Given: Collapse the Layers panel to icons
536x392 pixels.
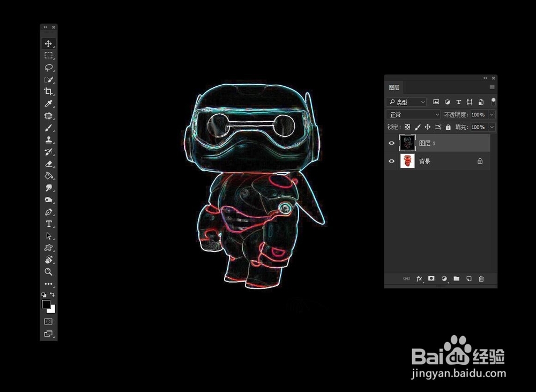Looking at the screenshot, I should coord(485,78).
